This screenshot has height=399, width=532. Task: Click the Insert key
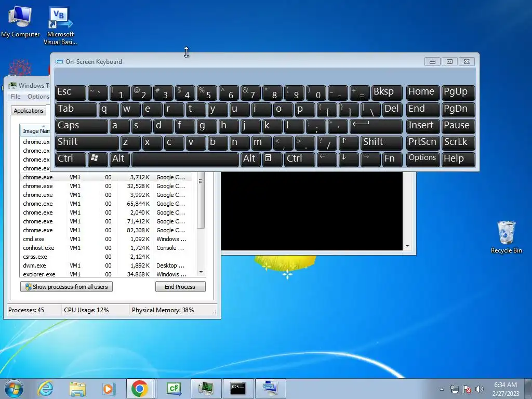click(x=423, y=126)
